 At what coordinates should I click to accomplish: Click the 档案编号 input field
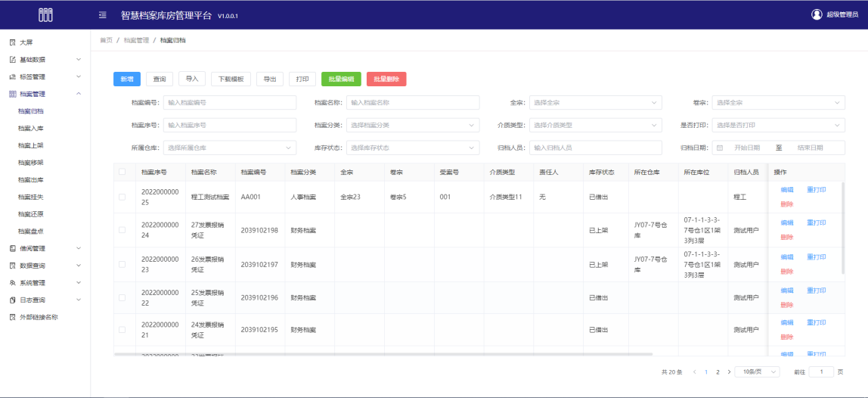(230, 103)
